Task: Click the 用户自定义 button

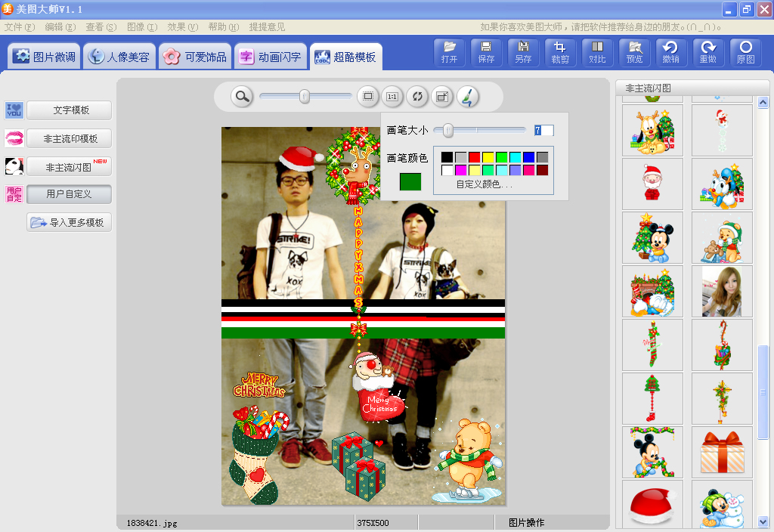Action: coord(69,194)
